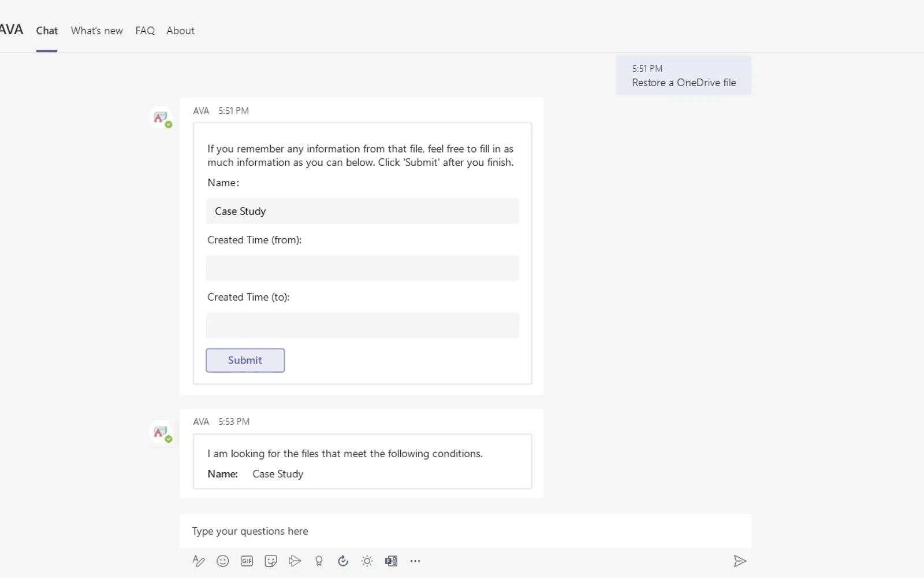
Task: Click the Name field containing Case Study
Action: [362, 211]
